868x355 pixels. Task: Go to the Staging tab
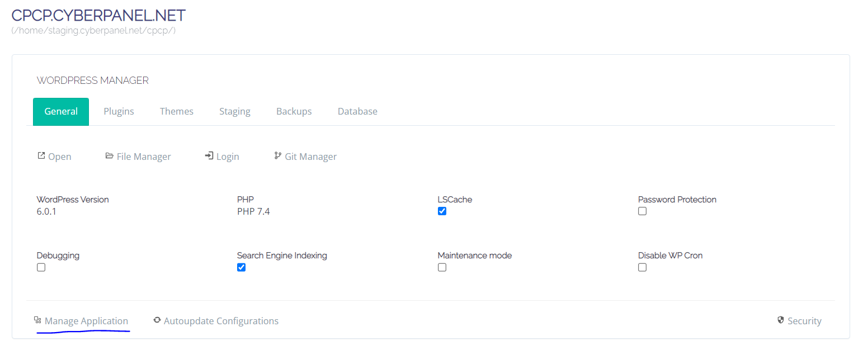234,111
